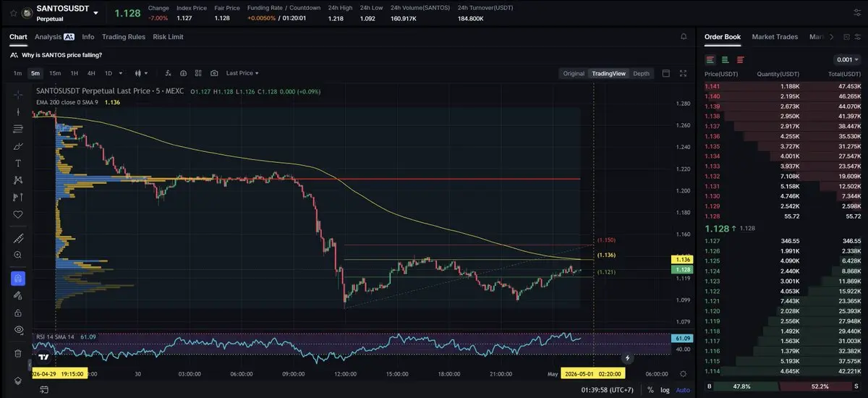The height and width of the screenshot is (398, 868).
Task: Select the 4H timeframe
Action: [x=91, y=73]
